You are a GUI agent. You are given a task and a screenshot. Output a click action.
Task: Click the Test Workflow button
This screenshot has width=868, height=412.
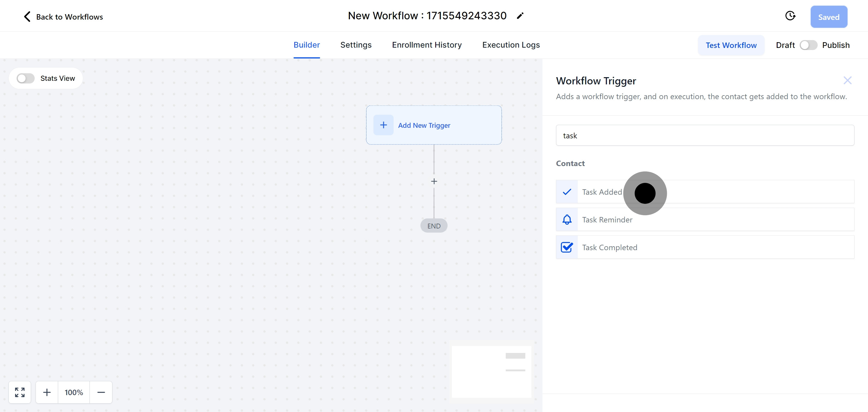click(x=731, y=45)
